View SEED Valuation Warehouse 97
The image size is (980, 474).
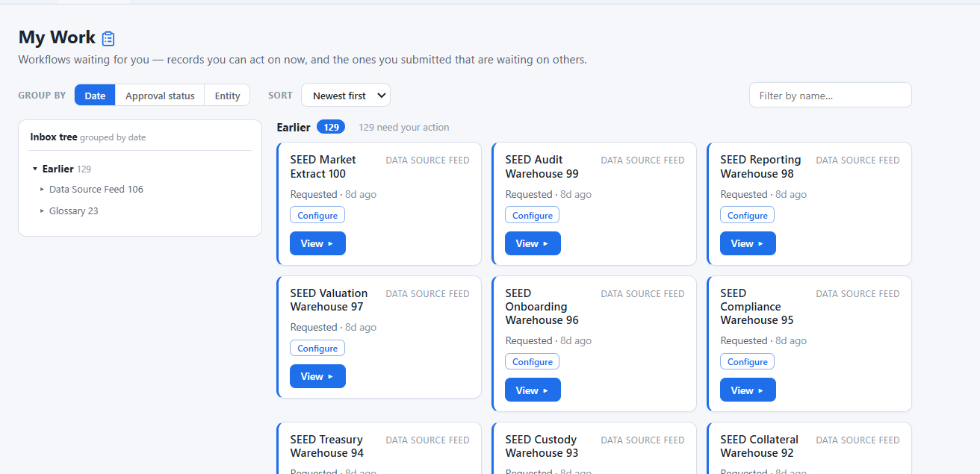tap(317, 376)
